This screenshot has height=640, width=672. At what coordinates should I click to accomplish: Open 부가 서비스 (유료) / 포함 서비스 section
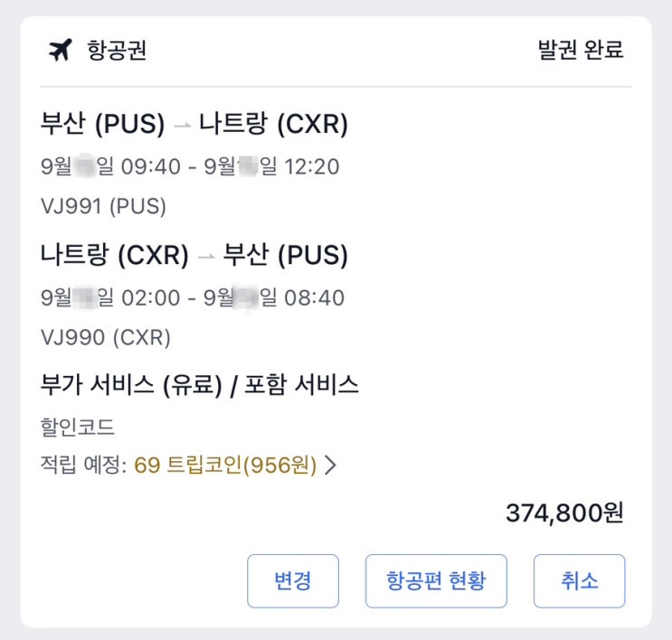[200, 385]
